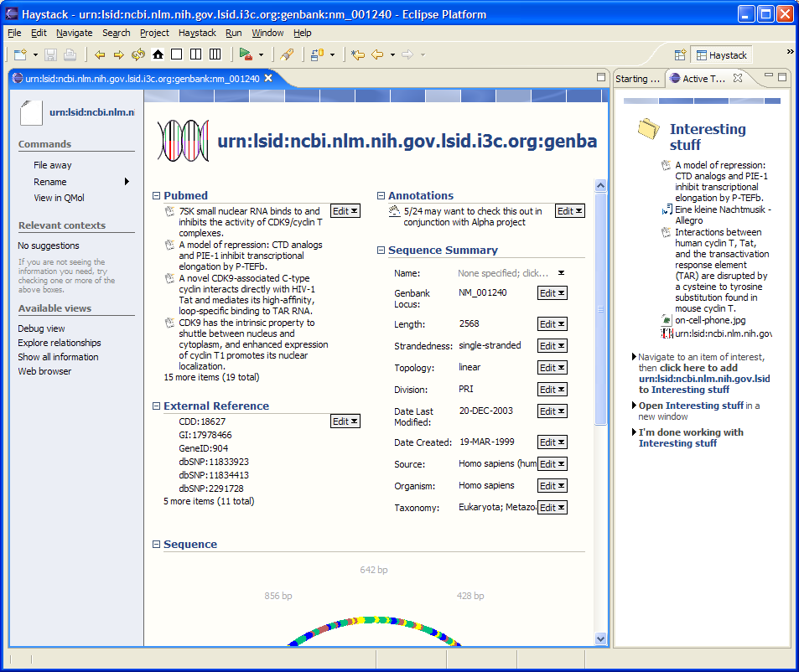Viewport: 799px width, 672px height.
Task: Click the yellow Back arrow in the toolbar
Action: 100,54
